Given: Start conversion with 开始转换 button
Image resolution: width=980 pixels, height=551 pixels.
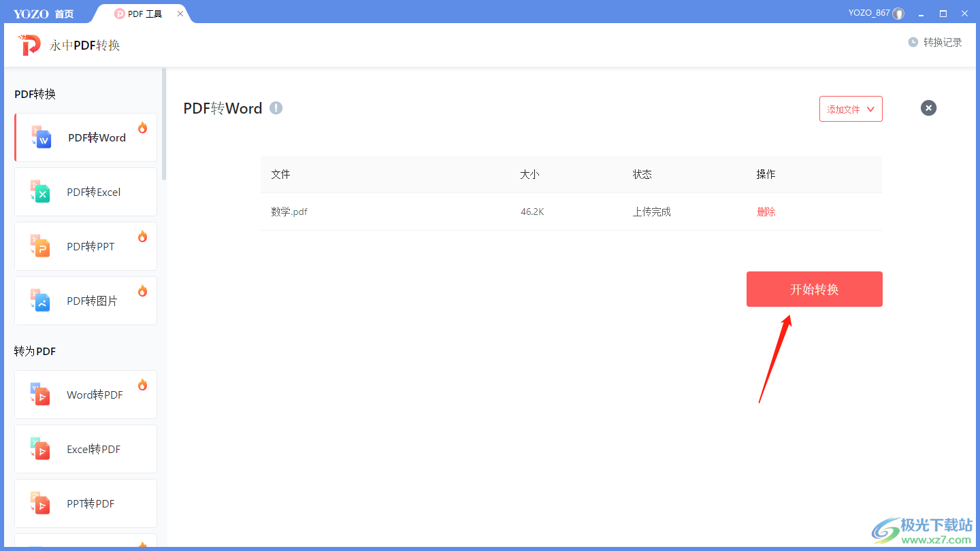Looking at the screenshot, I should pos(815,289).
